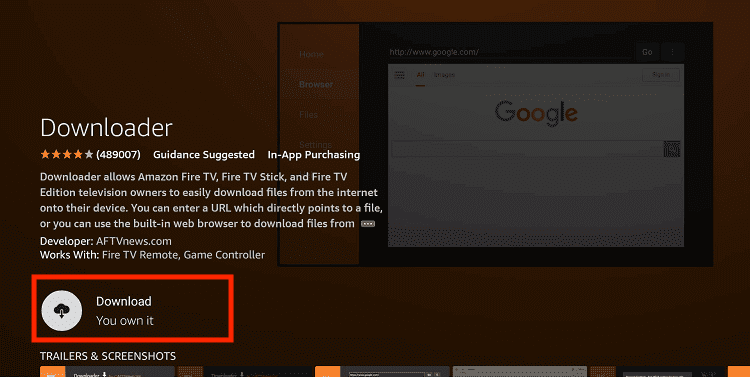
Task: Click the google.com URL field
Action: click(x=510, y=52)
